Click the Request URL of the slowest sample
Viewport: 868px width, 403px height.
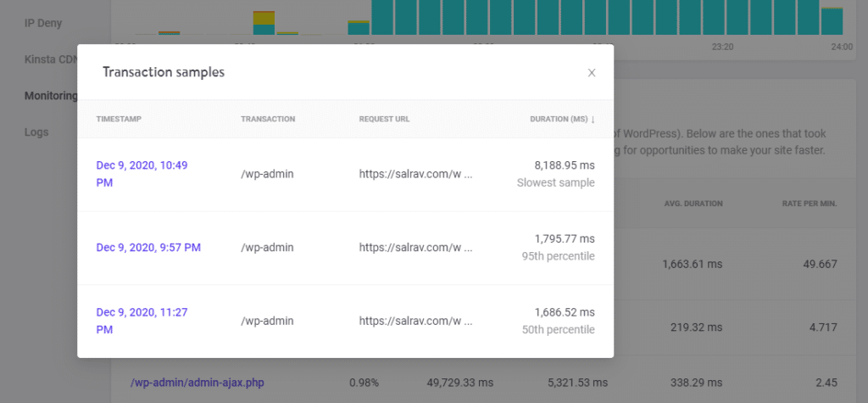coord(415,174)
